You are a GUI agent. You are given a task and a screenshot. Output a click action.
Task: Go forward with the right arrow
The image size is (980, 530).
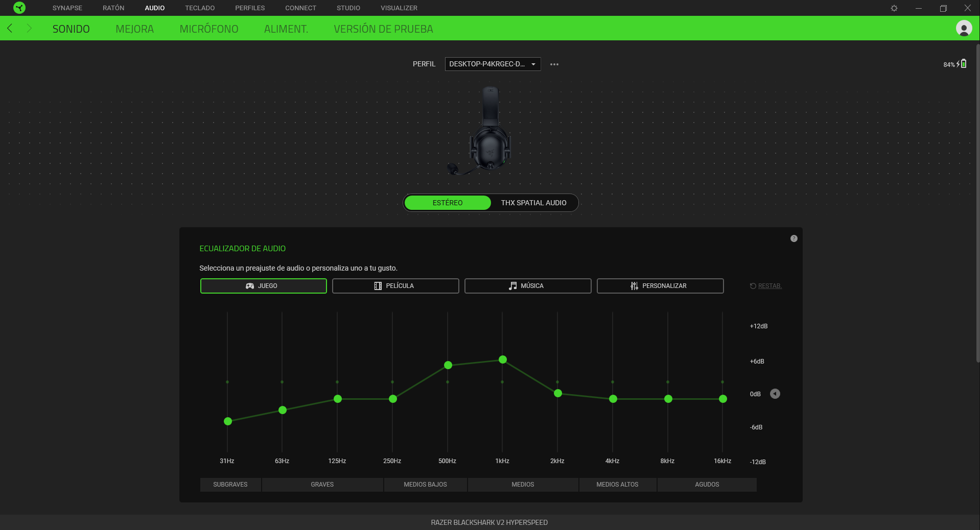pos(29,29)
